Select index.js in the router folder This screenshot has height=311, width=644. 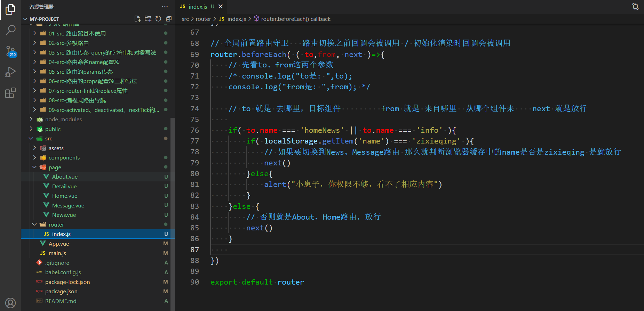pyautogui.click(x=97, y=234)
